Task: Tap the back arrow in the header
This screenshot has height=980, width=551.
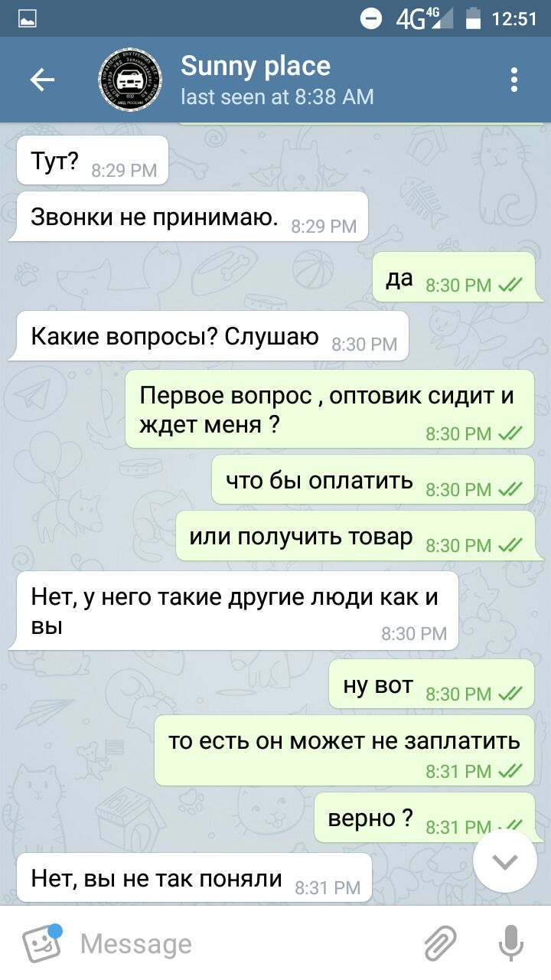Action: [x=42, y=80]
